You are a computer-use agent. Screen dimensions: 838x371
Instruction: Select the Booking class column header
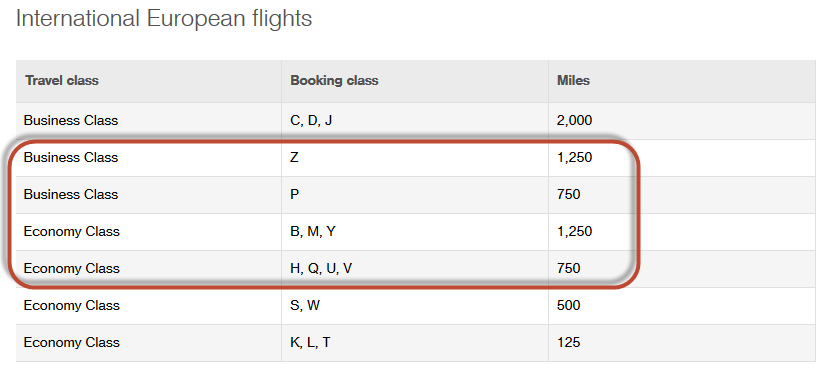pos(334,81)
